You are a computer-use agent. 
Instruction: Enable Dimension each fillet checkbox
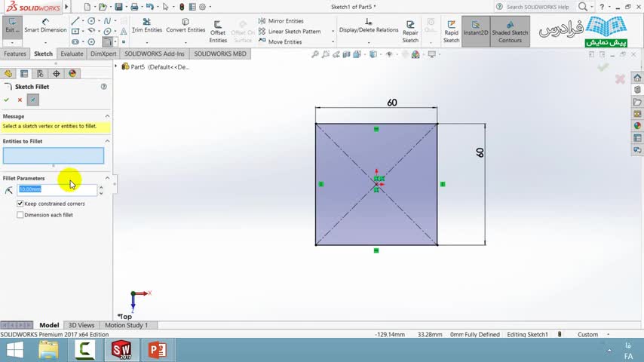pyautogui.click(x=20, y=215)
